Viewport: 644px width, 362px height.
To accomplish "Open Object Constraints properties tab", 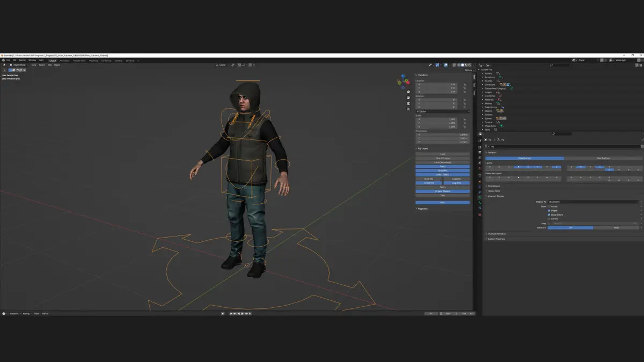I will pos(480,192).
